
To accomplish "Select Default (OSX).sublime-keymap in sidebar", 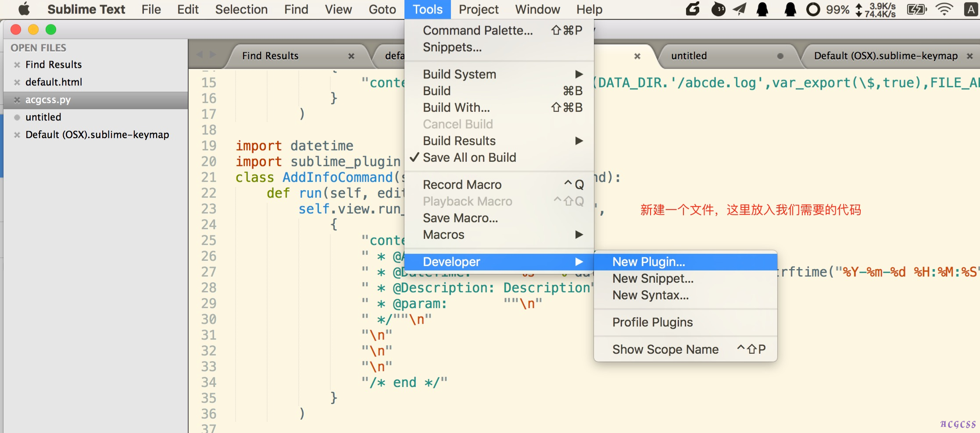I will pyautogui.click(x=96, y=135).
